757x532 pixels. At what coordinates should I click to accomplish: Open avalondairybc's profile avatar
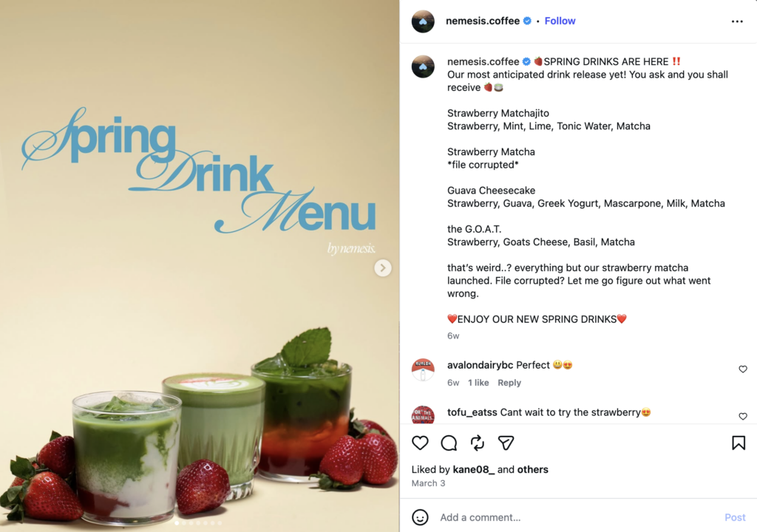(x=423, y=370)
